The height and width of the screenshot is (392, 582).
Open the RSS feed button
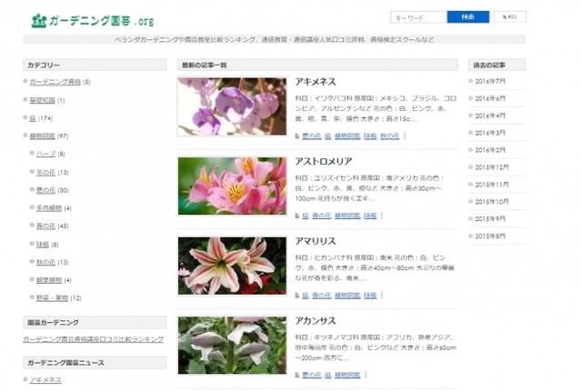pyautogui.click(x=509, y=17)
